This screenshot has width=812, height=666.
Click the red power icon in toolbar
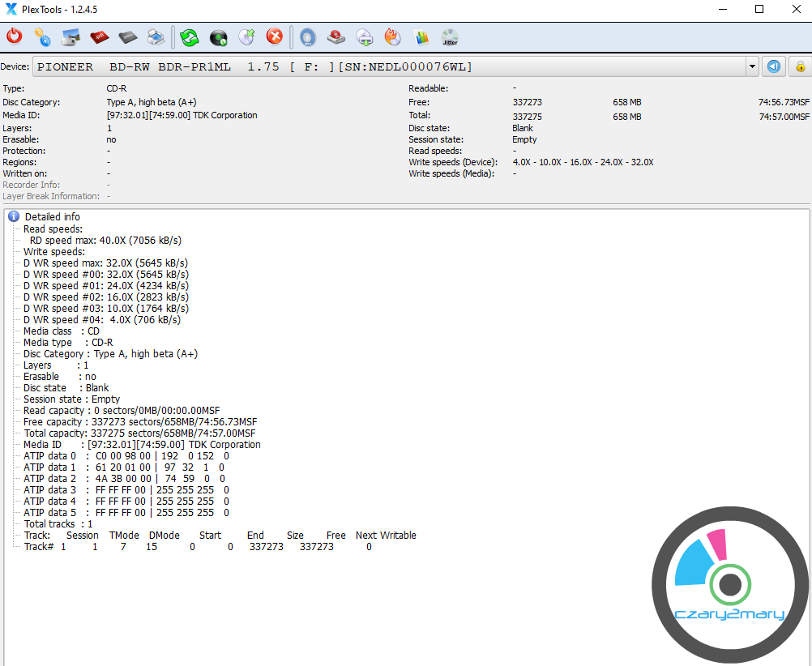pos(15,36)
